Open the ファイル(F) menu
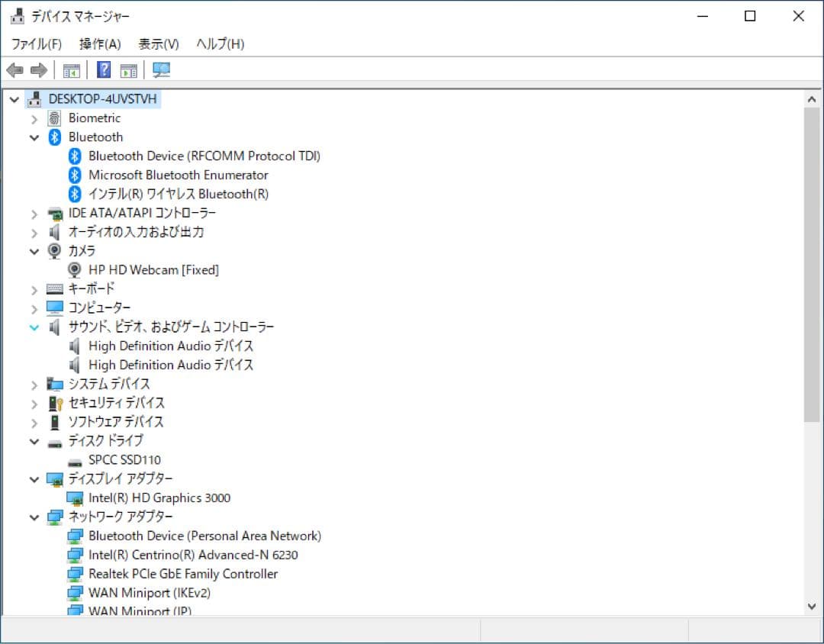 pos(37,43)
